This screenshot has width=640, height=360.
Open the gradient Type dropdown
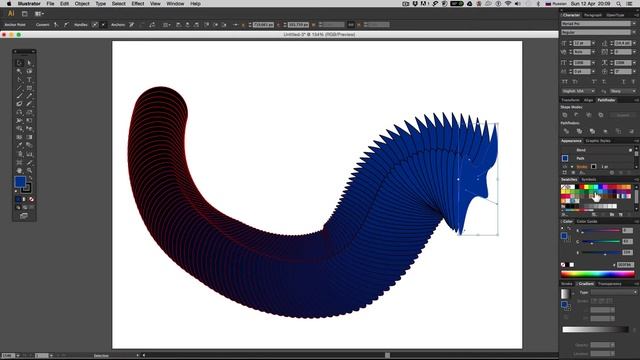point(614,292)
